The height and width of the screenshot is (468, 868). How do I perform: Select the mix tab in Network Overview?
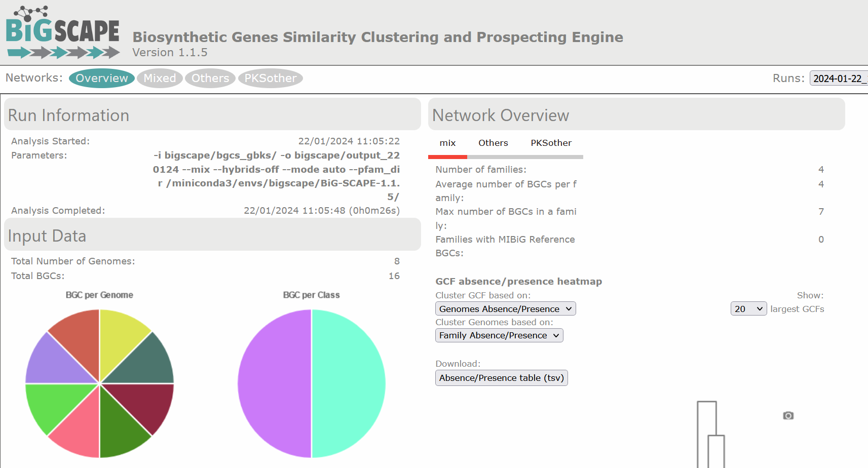[x=447, y=143]
